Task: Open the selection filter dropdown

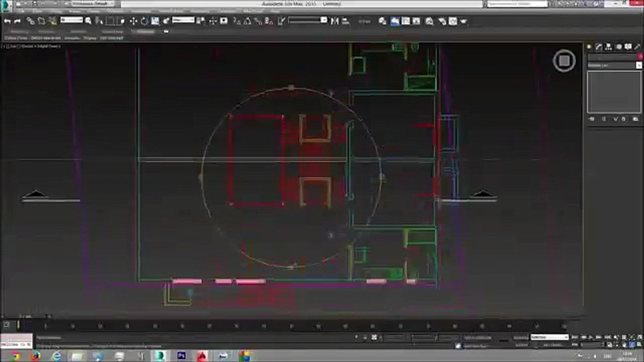Action: (71, 20)
